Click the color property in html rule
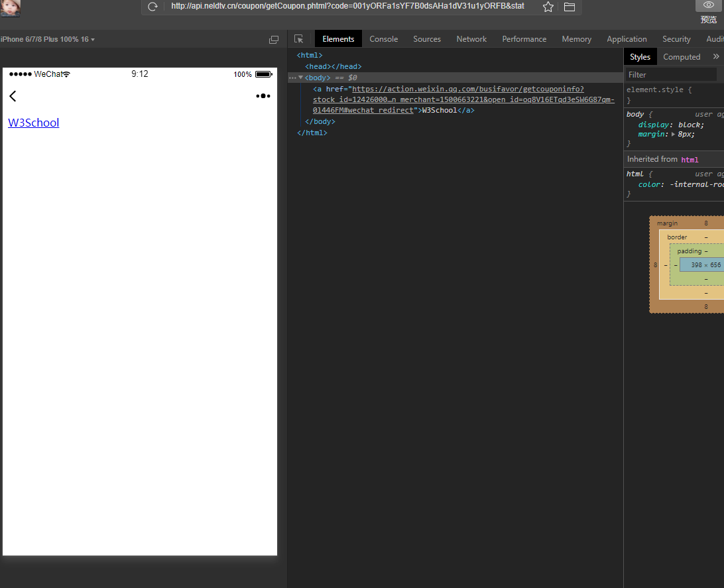724x588 pixels. (x=648, y=184)
